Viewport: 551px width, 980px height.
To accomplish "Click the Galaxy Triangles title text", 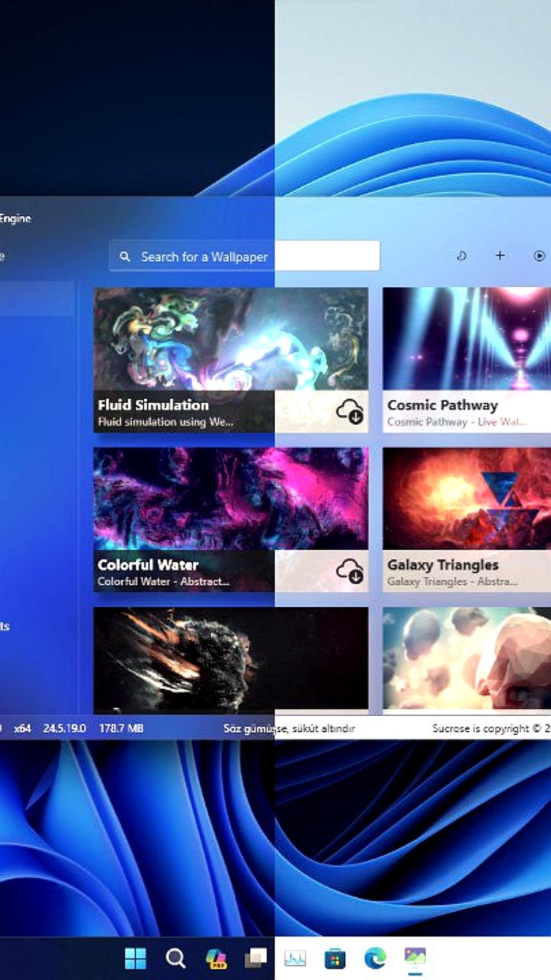I will [x=442, y=565].
